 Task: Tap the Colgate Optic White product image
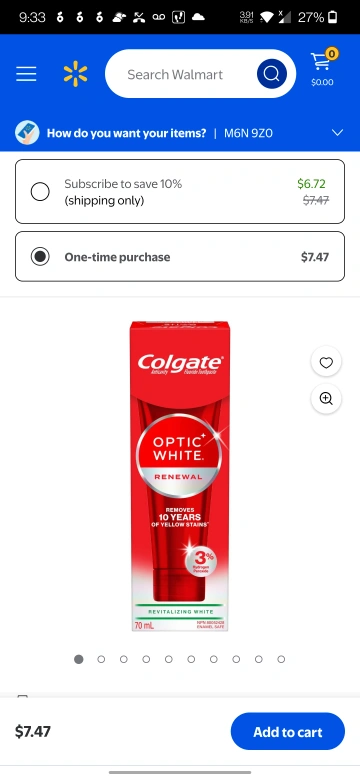pyautogui.click(x=180, y=476)
